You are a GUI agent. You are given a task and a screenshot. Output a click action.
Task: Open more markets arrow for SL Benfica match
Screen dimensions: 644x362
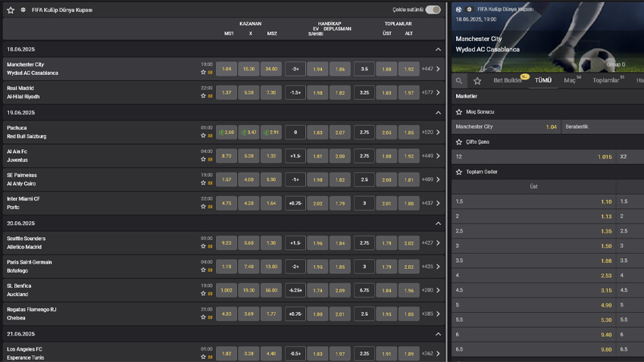[438, 290]
